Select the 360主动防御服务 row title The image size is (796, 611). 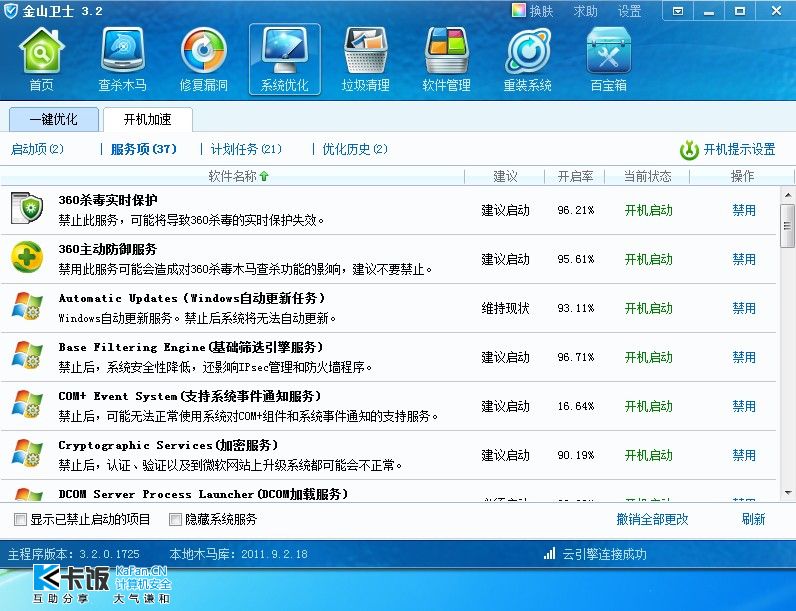click(x=108, y=249)
